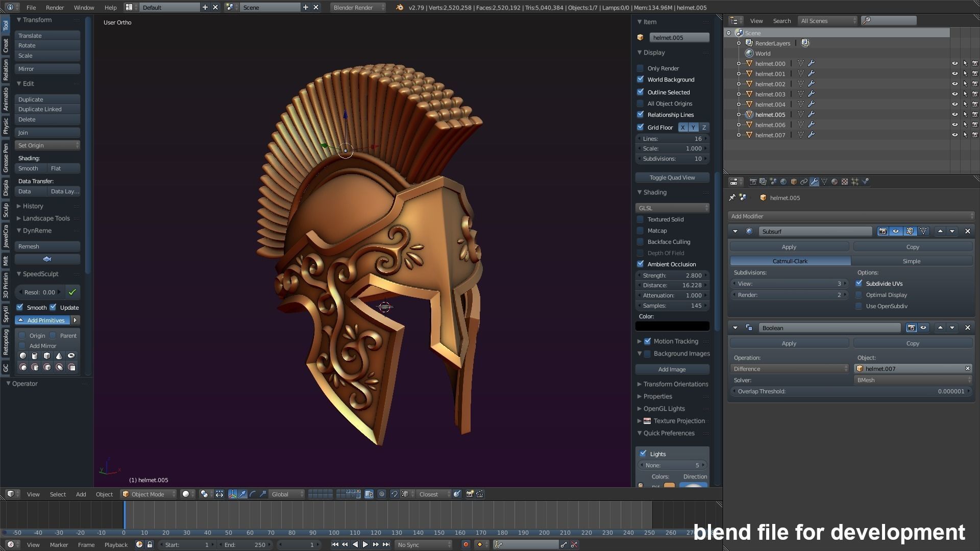Click the OpenGL render image camera icon
This screenshot has height=551, width=980.
click(x=470, y=494)
